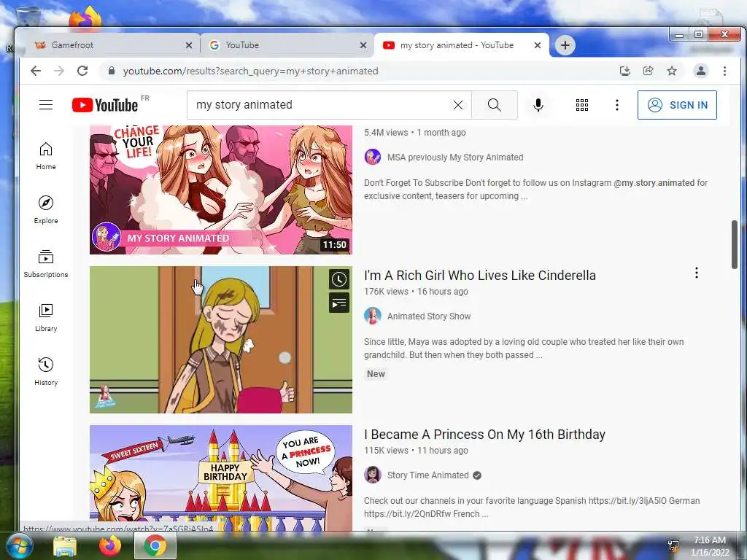Screen dimensions: 747x560
Task: Close the my story animated tab
Action: click(x=538, y=45)
